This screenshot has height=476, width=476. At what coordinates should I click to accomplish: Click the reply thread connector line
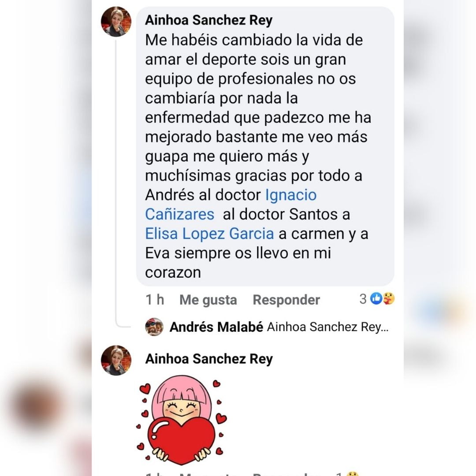(x=117, y=182)
